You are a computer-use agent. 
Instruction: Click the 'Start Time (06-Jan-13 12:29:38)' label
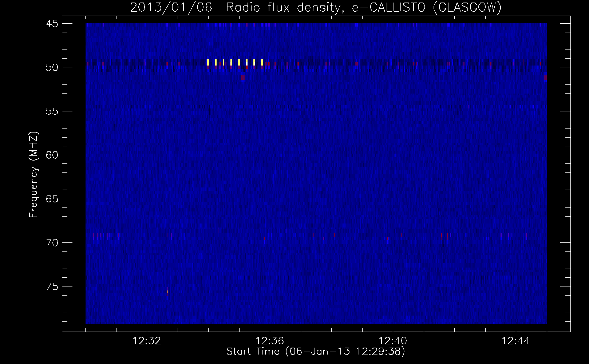tap(316, 352)
